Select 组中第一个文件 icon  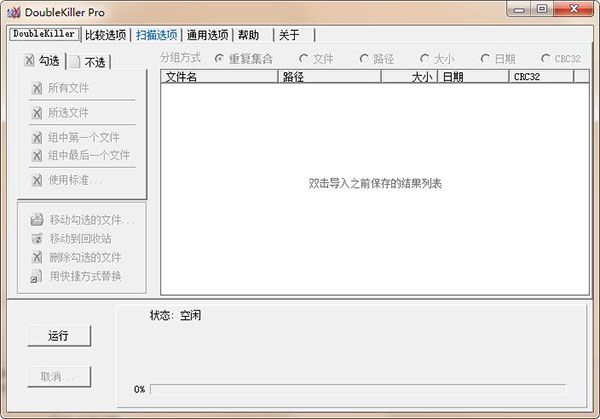[37, 138]
